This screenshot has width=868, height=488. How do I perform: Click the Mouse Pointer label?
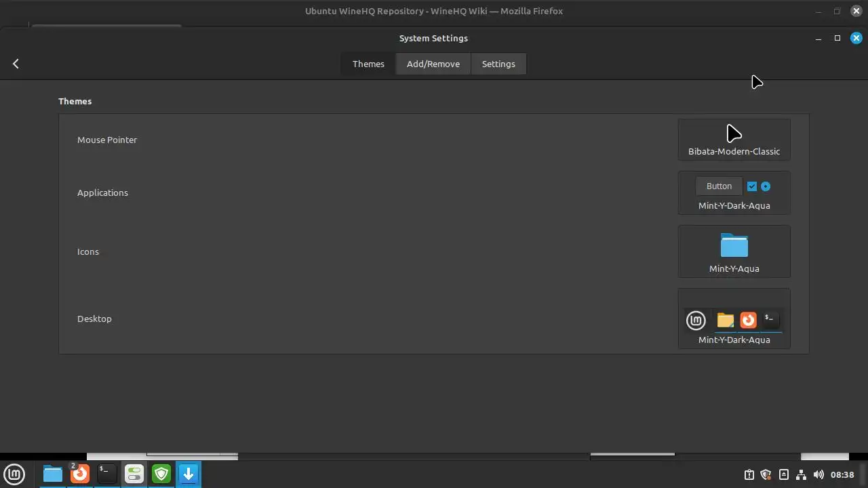click(x=107, y=140)
